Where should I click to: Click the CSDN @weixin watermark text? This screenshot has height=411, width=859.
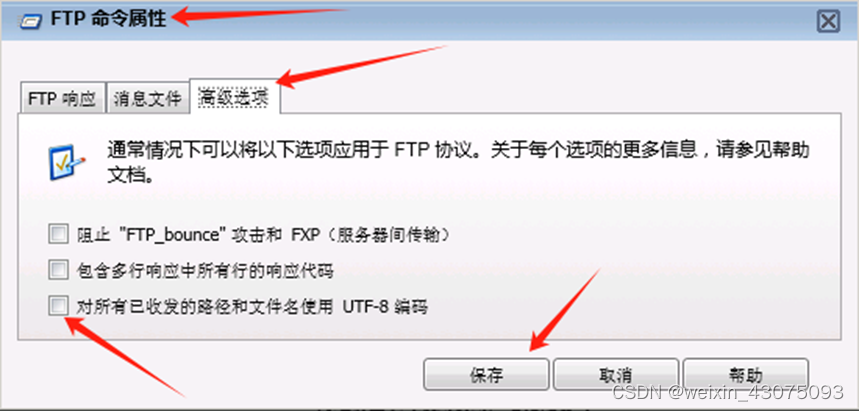(x=728, y=392)
